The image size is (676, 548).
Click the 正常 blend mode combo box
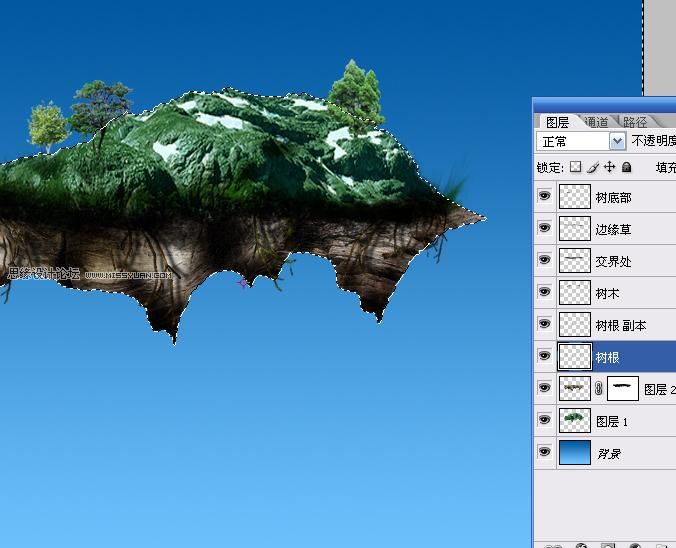pos(581,141)
